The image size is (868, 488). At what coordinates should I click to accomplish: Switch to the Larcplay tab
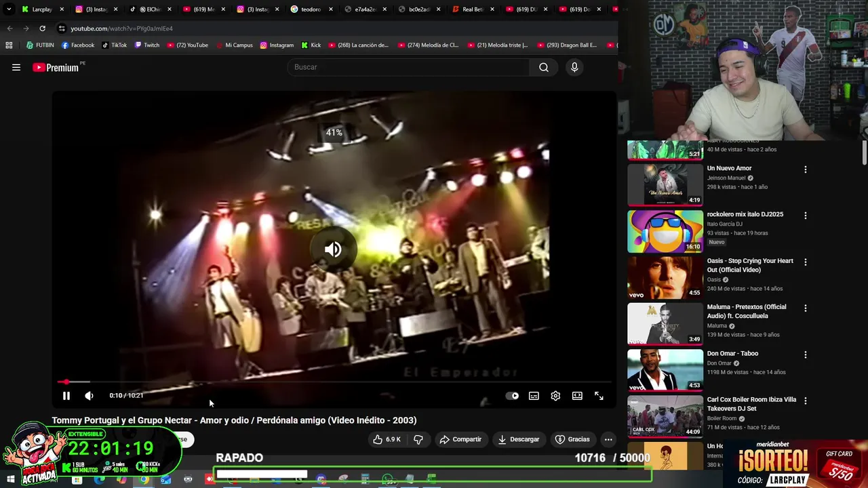pyautogui.click(x=42, y=9)
